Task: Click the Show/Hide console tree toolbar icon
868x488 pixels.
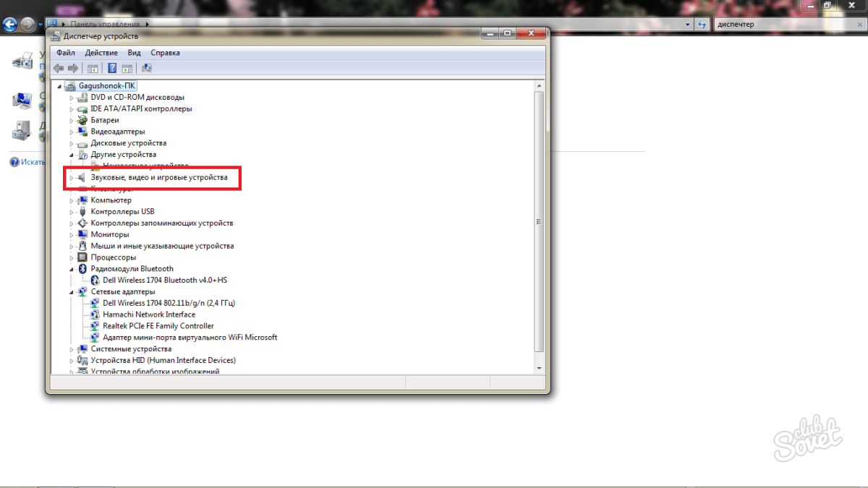Action: tap(93, 68)
